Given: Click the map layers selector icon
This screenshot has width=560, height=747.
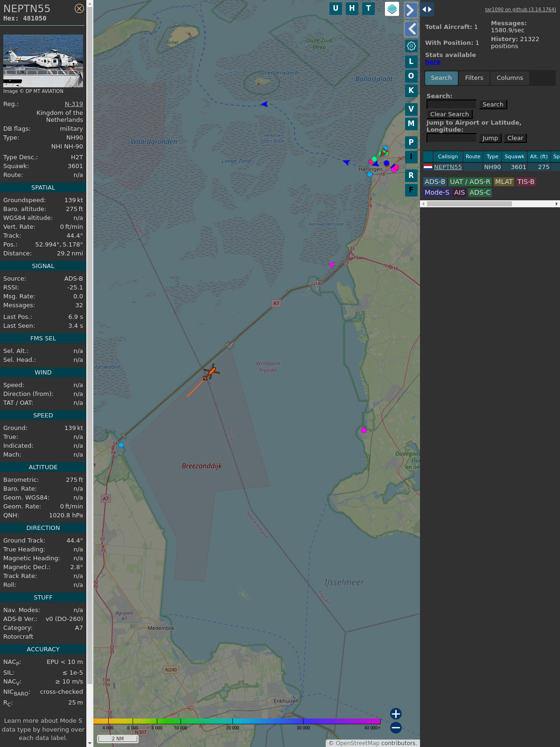Looking at the screenshot, I should coord(392,8).
